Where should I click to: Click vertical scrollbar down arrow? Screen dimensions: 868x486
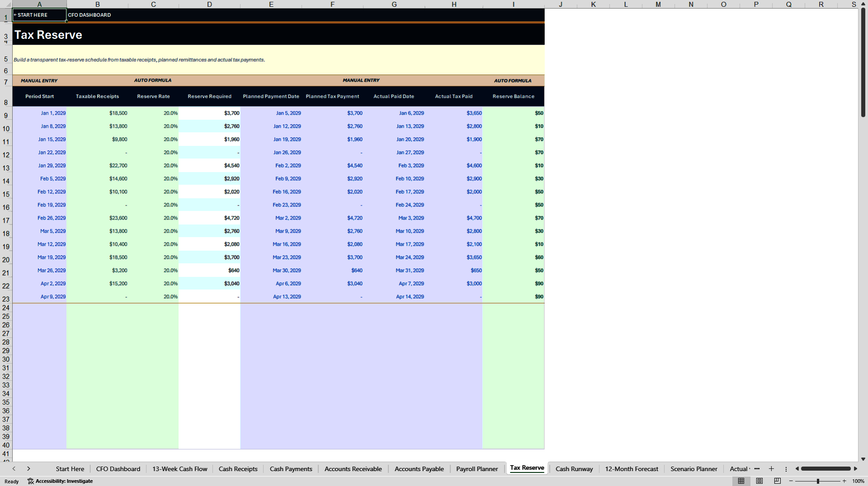[x=863, y=459]
